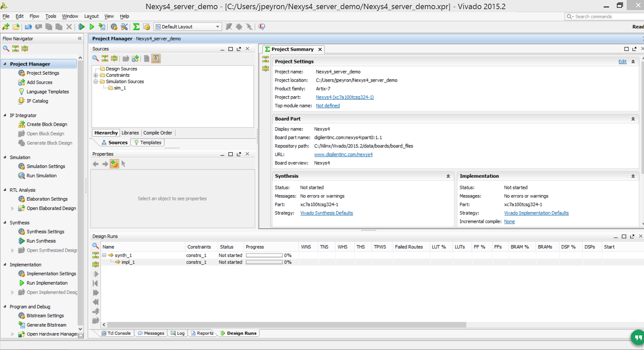Viewport: 644px width, 350px height.
Task: Open Bitstream Settings
Action: [45, 315]
